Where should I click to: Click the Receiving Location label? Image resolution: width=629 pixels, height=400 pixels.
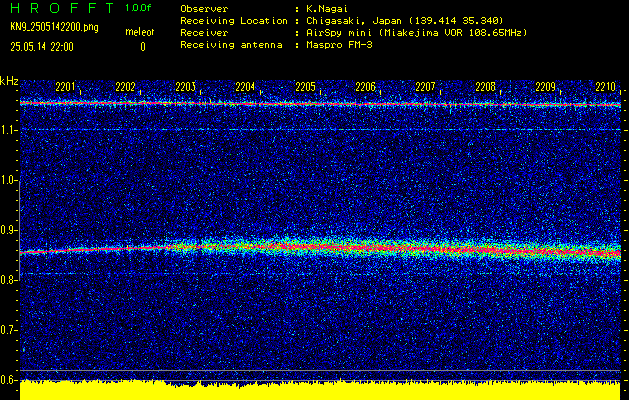(x=234, y=21)
